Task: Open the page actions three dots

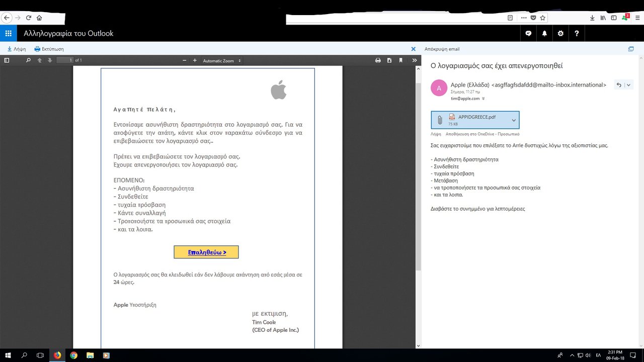Action: point(524,18)
